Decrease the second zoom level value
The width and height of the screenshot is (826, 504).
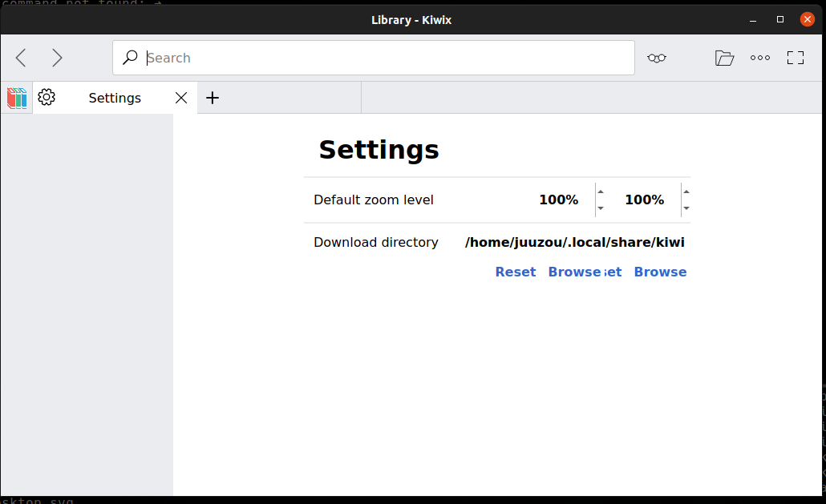(x=686, y=208)
